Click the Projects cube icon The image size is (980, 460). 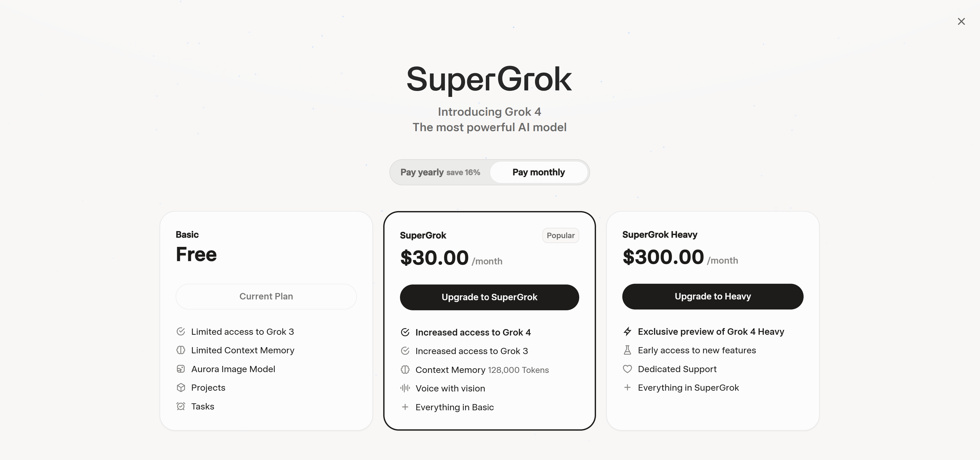pos(181,387)
